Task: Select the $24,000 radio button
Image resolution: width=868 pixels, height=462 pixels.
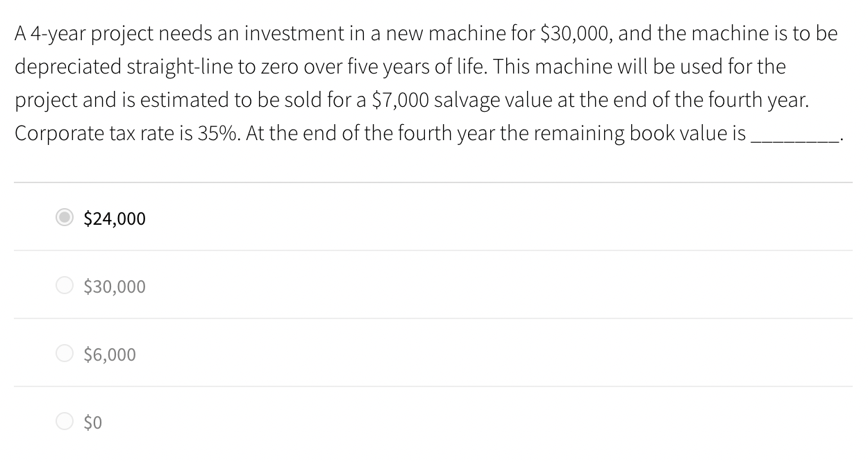Action: [x=65, y=218]
